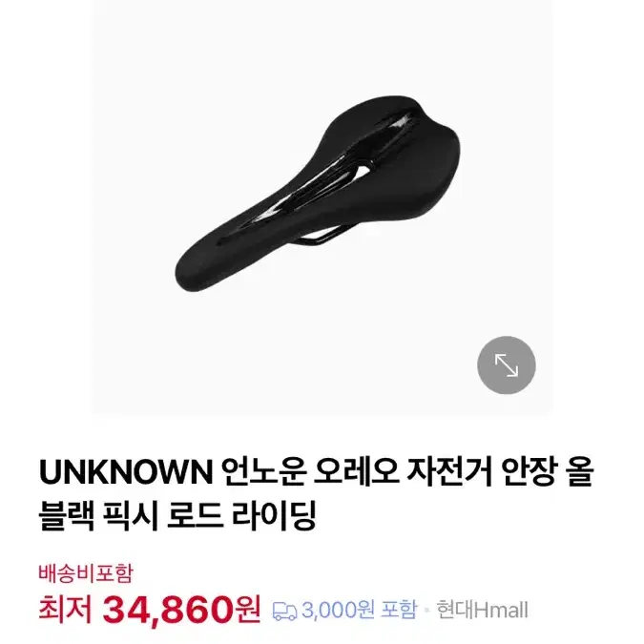Tap the 3,000원 포함 shipping fee text
This screenshot has width=644, height=644.
click(x=360, y=610)
